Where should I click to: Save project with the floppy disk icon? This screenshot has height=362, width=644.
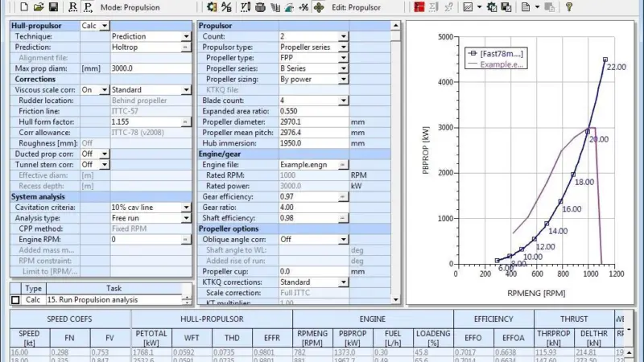pos(53,7)
